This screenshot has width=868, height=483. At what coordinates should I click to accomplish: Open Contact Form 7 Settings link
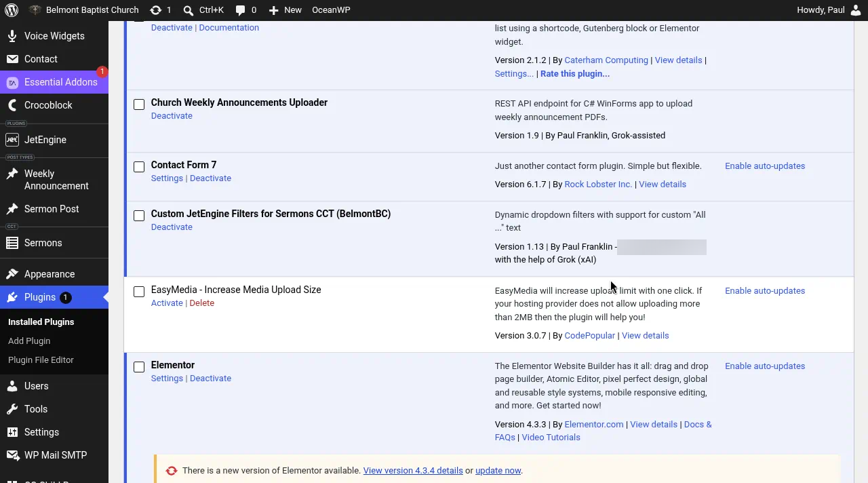coord(167,178)
